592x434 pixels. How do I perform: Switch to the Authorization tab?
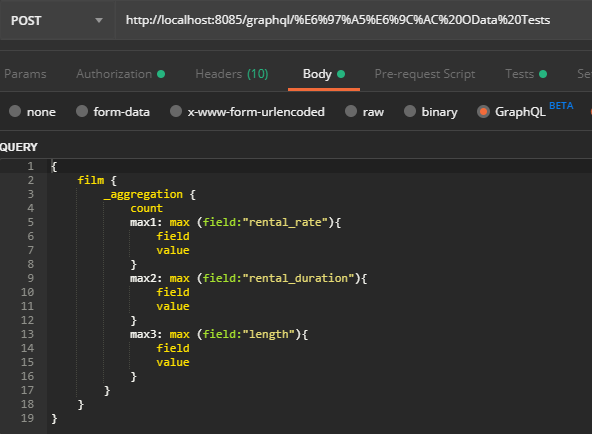click(x=120, y=74)
